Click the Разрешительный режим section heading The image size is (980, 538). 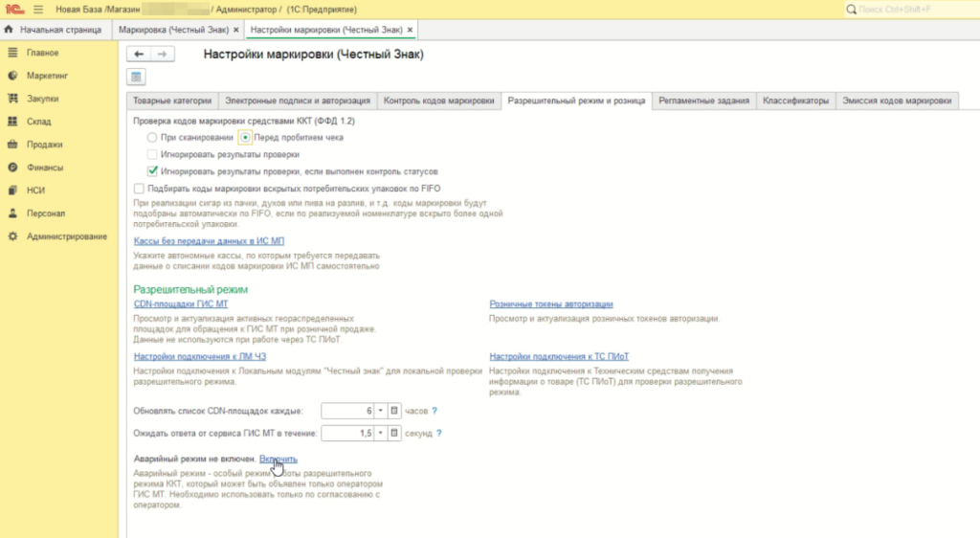pos(190,289)
